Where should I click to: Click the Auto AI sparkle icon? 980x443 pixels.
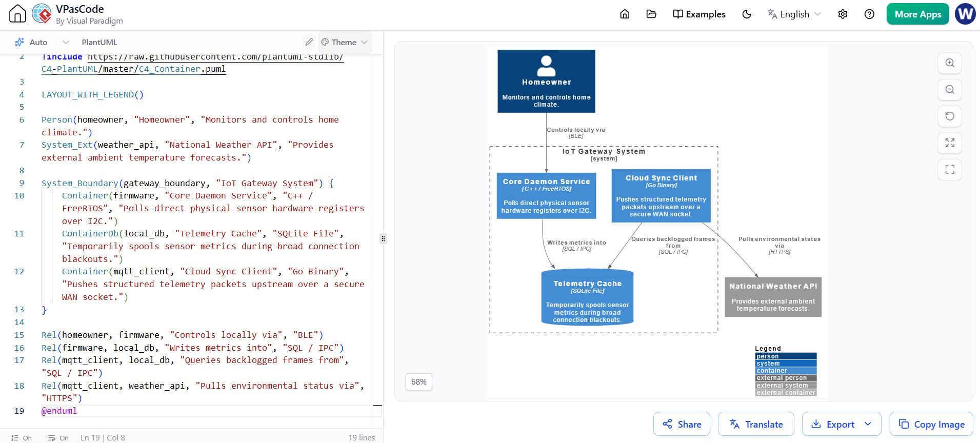pyautogui.click(x=19, y=42)
